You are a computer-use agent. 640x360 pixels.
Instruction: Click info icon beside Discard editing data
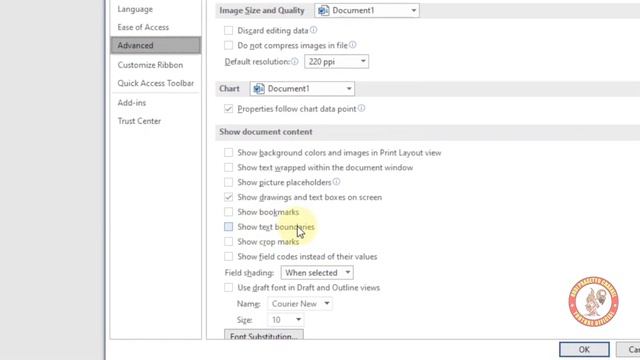pyautogui.click(x=313, y=30)
